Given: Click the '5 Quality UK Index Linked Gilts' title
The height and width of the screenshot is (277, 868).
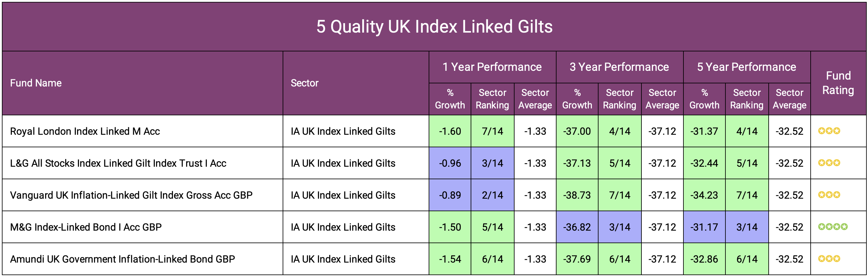Looking at the screenshot, I should point(434,27).
